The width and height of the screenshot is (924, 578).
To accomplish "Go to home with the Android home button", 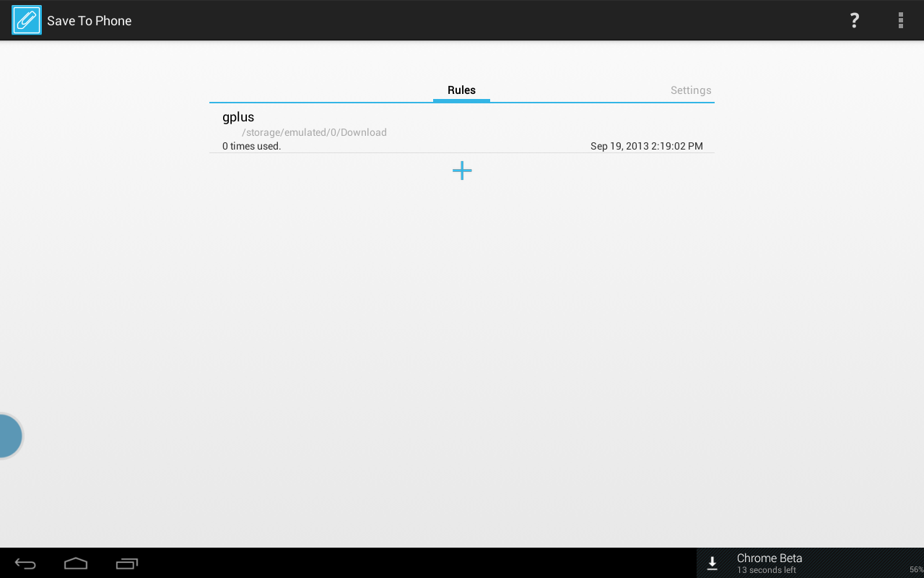I will (76, 564).
